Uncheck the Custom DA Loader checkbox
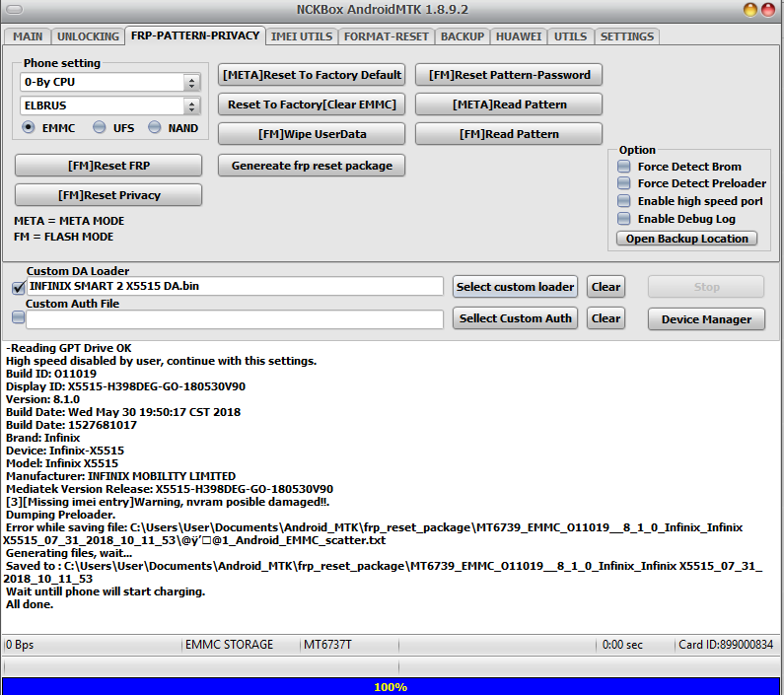Viewport: 784px width, 695px height. coord(19,288)
